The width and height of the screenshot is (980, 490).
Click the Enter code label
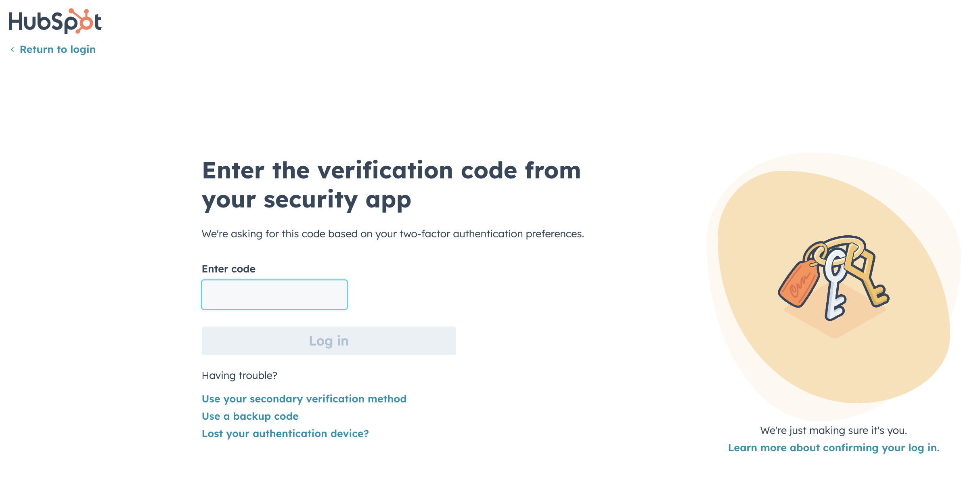pyautogui.click(x=228, y=268)
